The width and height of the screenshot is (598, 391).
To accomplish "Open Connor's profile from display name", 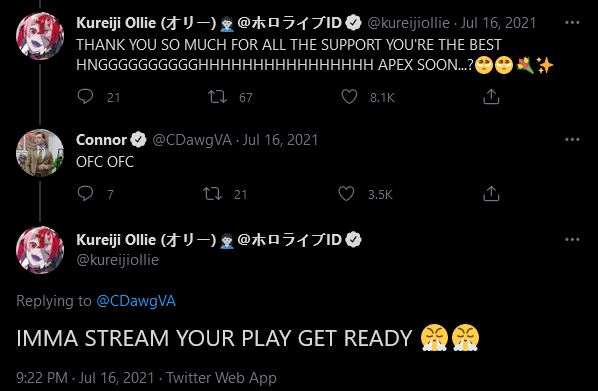I will tap(101, 140).
